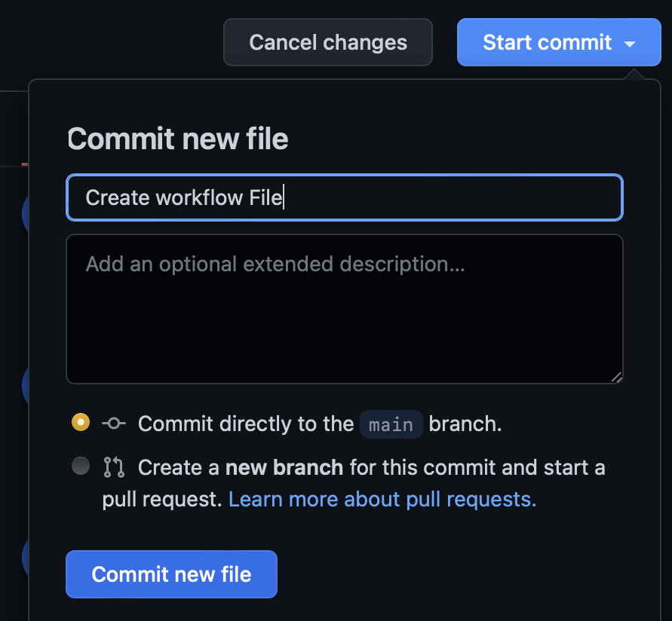
Task: Click the 'Commit new file' dialog heading
Action: point(177,139)
